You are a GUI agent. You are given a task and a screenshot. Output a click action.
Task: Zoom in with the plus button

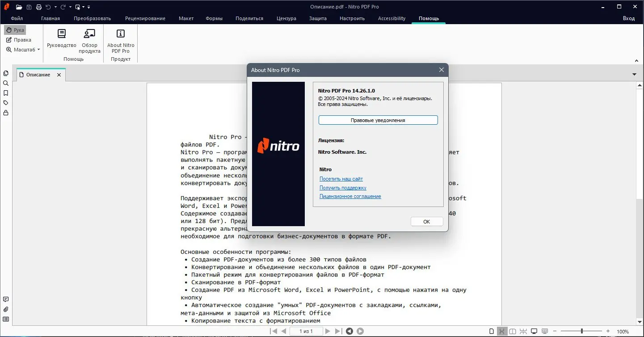coord(608,331)
